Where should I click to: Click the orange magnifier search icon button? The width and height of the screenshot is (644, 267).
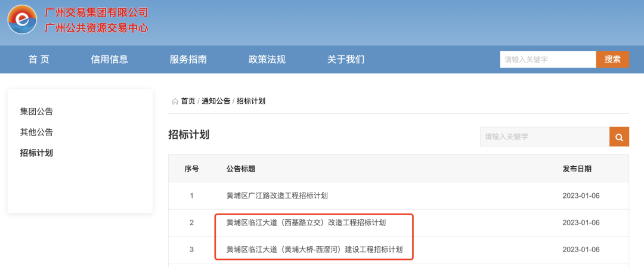619,137
